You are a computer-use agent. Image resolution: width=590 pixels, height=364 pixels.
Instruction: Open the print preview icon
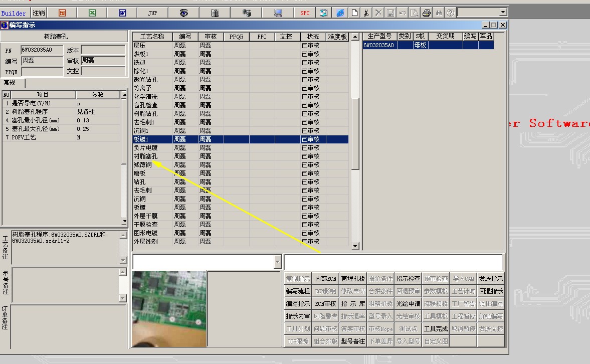point(414,13)
